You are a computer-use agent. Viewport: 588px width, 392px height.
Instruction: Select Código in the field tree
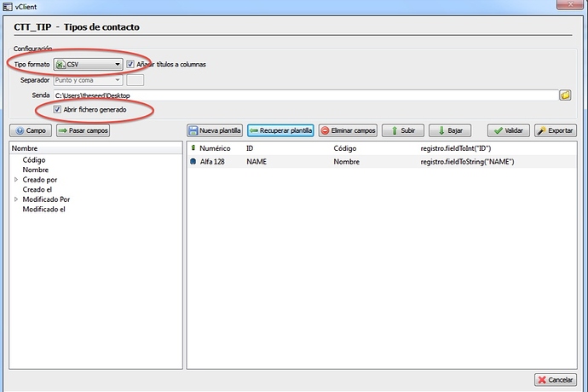click(34, 160)
